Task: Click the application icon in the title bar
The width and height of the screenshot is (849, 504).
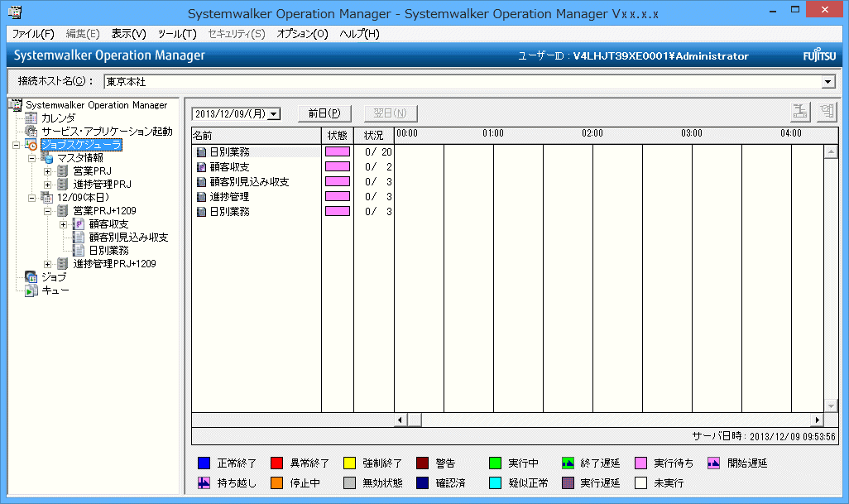Action: point(15,12)
